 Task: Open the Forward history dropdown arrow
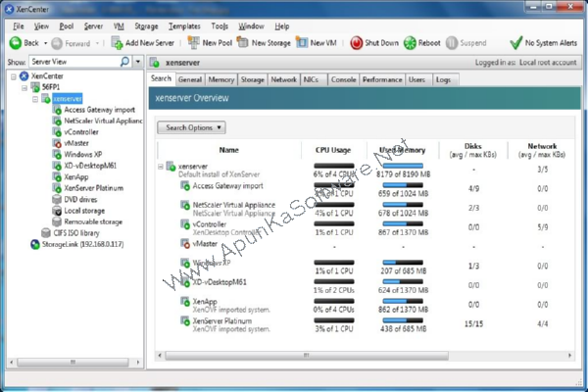97,43
